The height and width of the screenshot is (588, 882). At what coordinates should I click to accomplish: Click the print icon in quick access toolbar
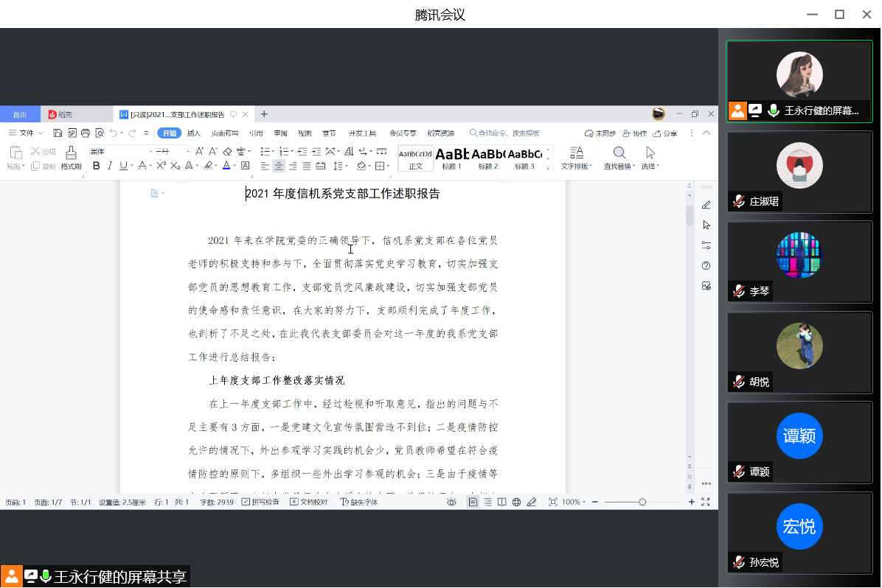pyautogui.click(x=86, y=133)
